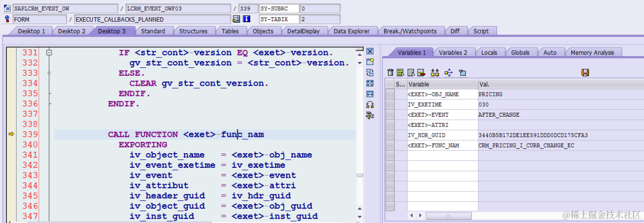The height and width of the screenshot is (223, 644).
Task: Click the code editor bottom scroll-down arrow
Action: point(360,217)
